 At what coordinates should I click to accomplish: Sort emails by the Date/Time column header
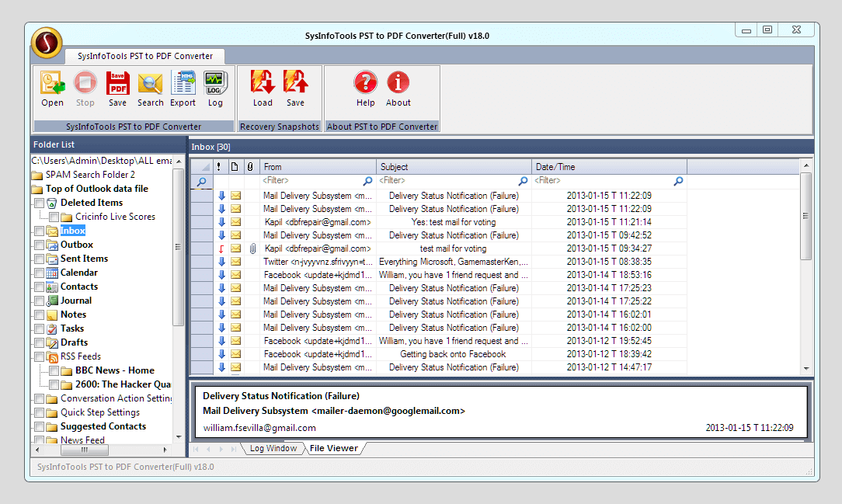(609, 167)
